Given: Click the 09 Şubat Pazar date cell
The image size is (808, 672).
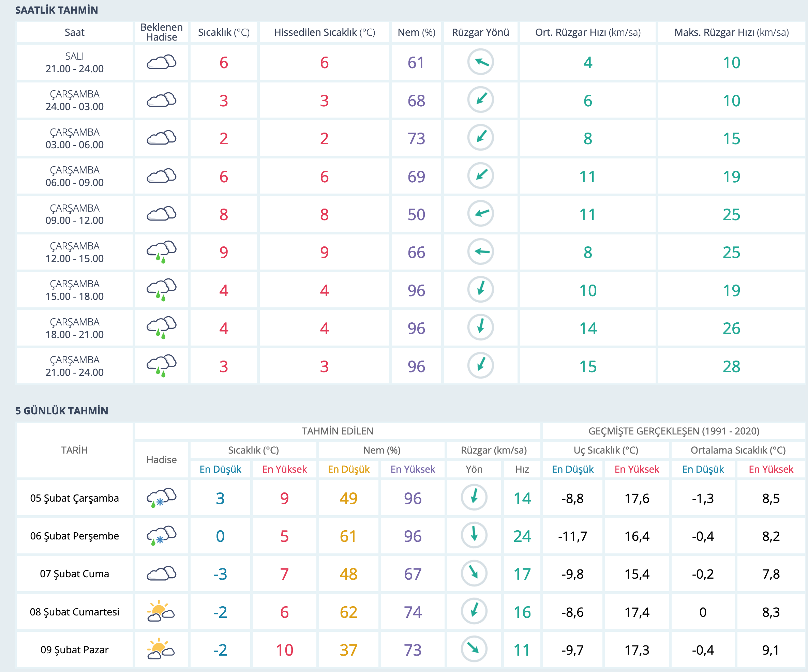Looking at the screenshot, I should [74, 650].
